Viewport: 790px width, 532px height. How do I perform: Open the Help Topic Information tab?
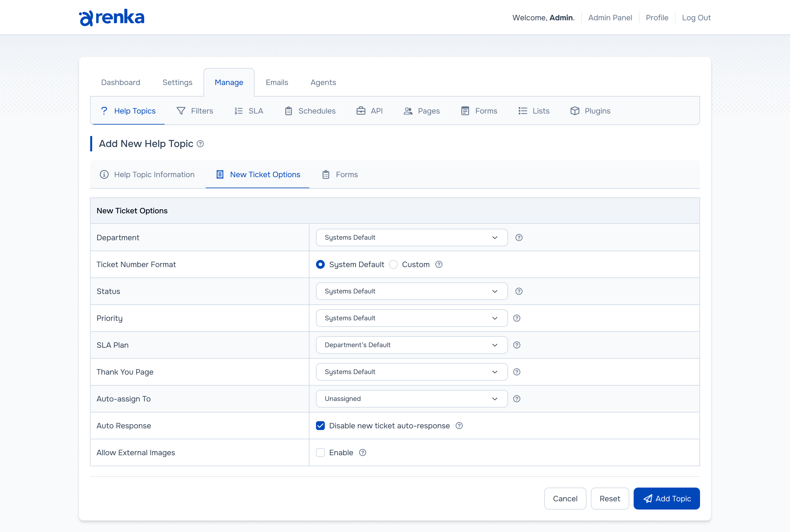148,174
